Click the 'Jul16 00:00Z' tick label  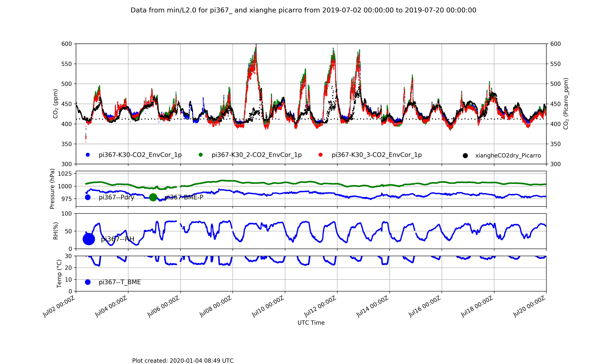pyautogui.click(x=425, y=307)
